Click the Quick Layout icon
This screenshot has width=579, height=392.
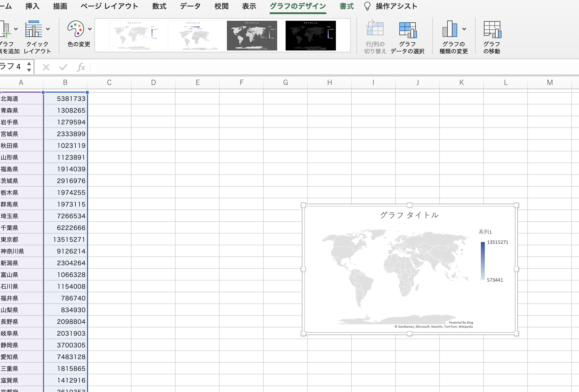33,29
